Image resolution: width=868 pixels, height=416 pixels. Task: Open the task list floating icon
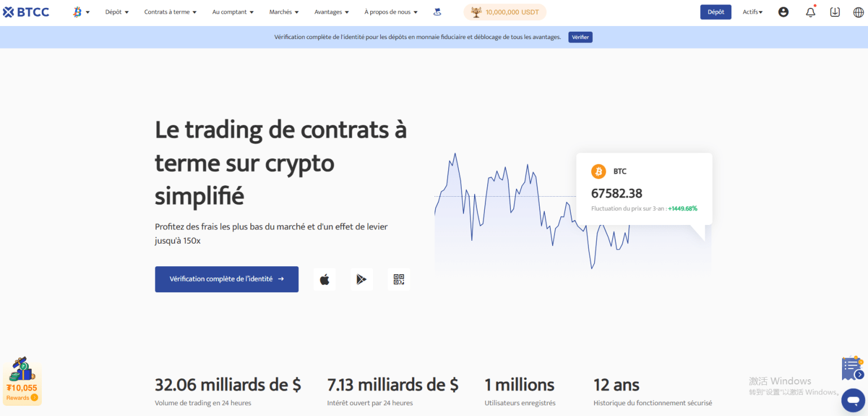pyautogui.click(x=852, y=369)
